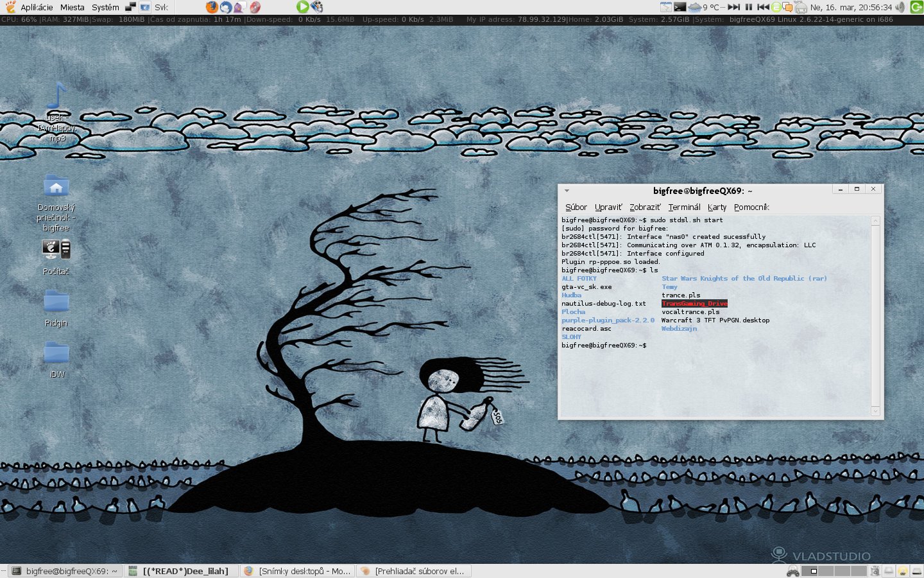This screenshot has width=924, height=578.
Task: Go to previous track in panel player
Action: [763, 7]
